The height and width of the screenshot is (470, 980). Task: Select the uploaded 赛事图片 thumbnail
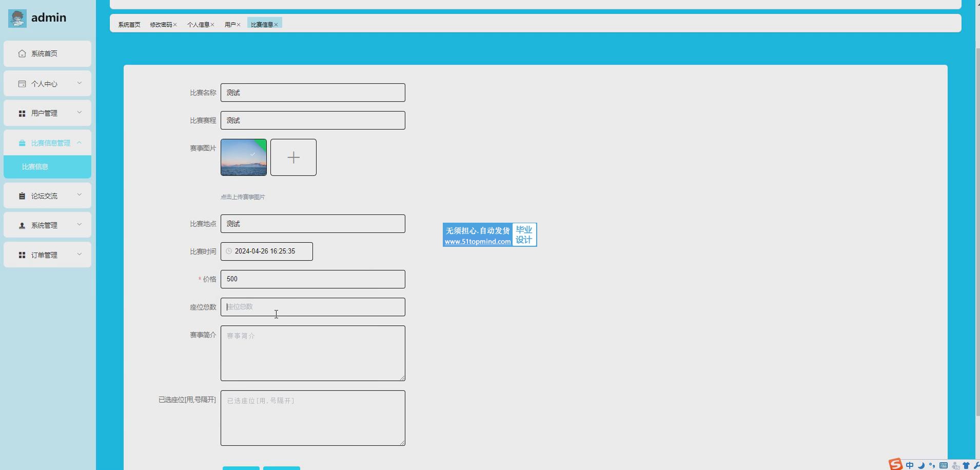pos(244,158)
